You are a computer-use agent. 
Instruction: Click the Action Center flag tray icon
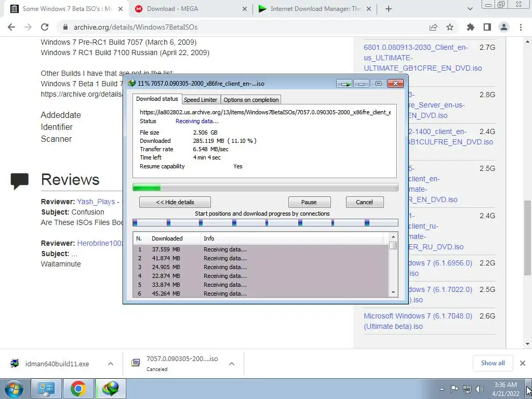click(454, 389)
